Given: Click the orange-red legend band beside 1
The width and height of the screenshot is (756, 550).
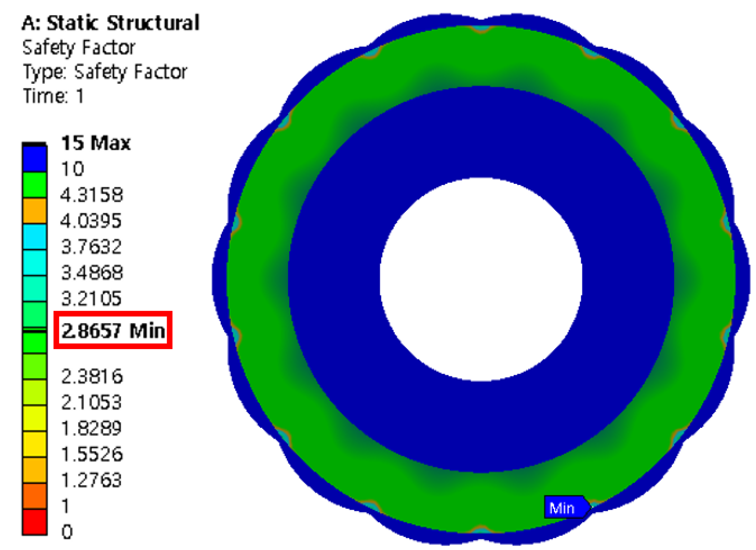Looking at the screenshot, I should (x=34, y=496).
